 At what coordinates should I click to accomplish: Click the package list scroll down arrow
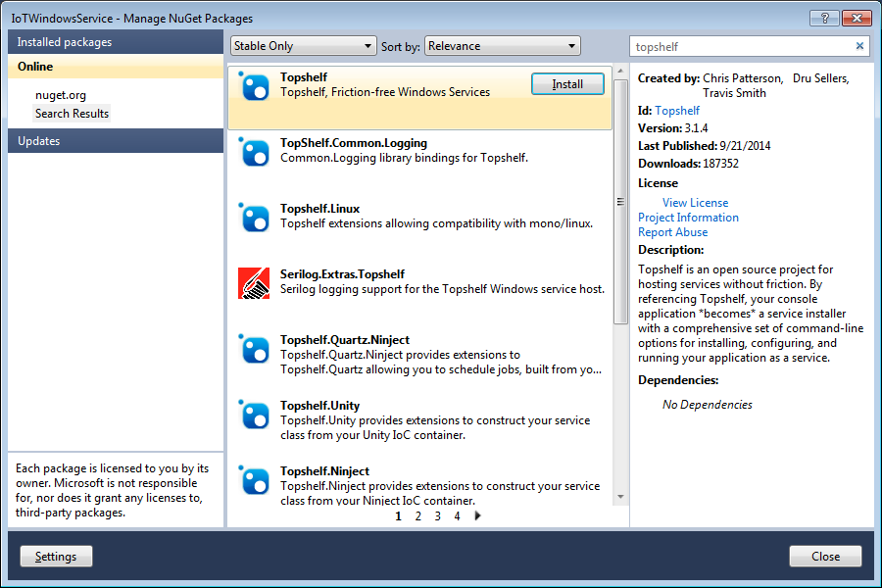[620, 497]
